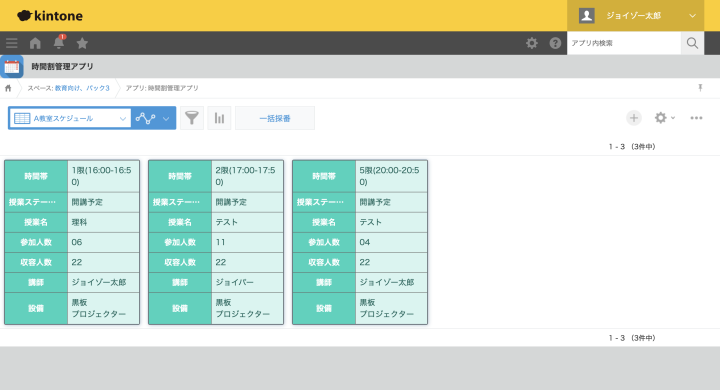Click the 1限(16:00-16:50) time cell
Image resolution: width=720 pixels, height=390 pixels.
click(103, 176)
